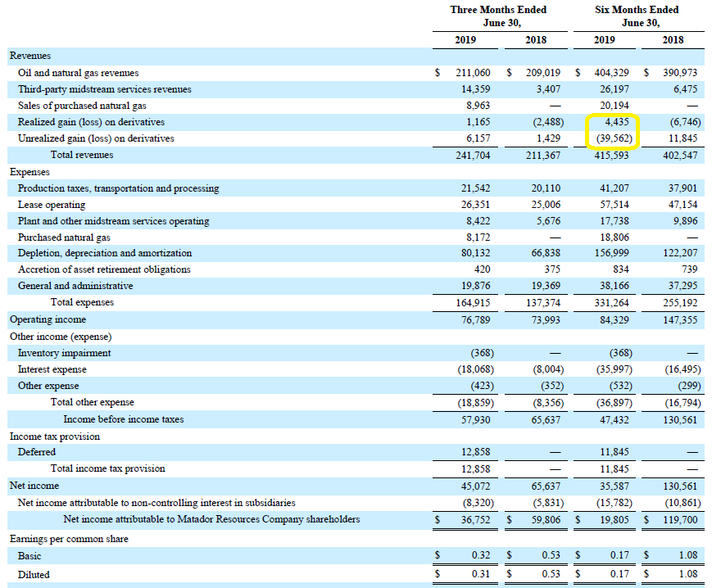Click the Lease operating row label
The image size is (712, 588).
click(x=52, y=205)
